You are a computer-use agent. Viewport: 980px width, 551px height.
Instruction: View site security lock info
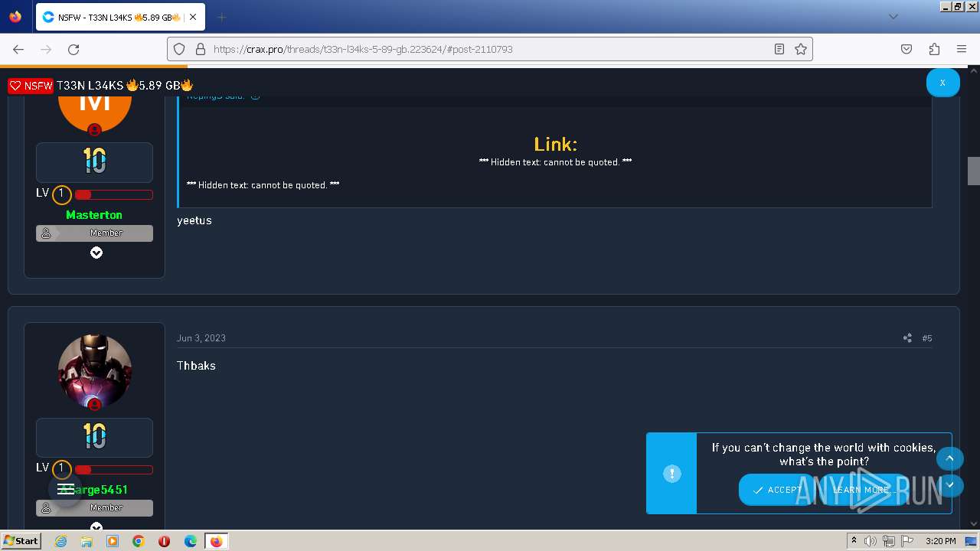click(x=201, y=49)
